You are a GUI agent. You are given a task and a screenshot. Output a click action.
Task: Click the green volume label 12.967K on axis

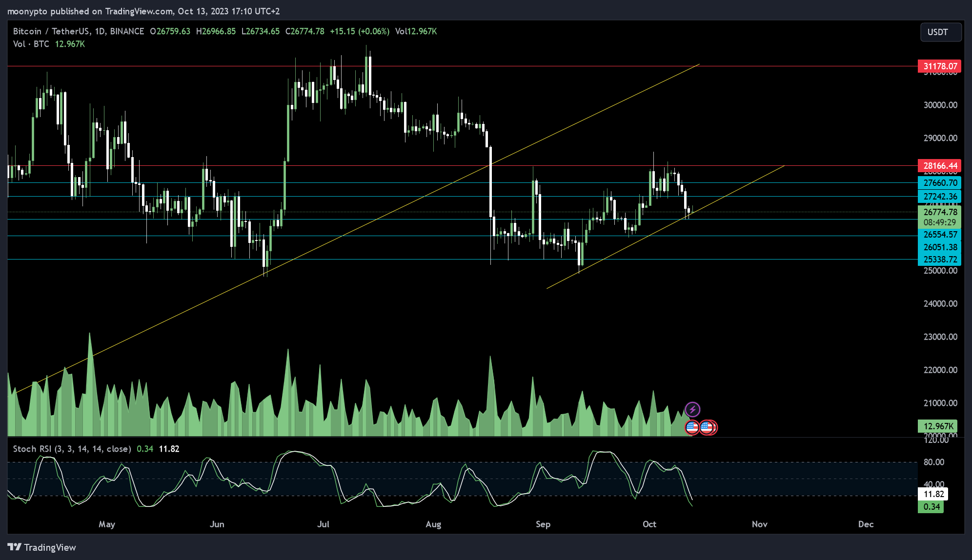938,426
